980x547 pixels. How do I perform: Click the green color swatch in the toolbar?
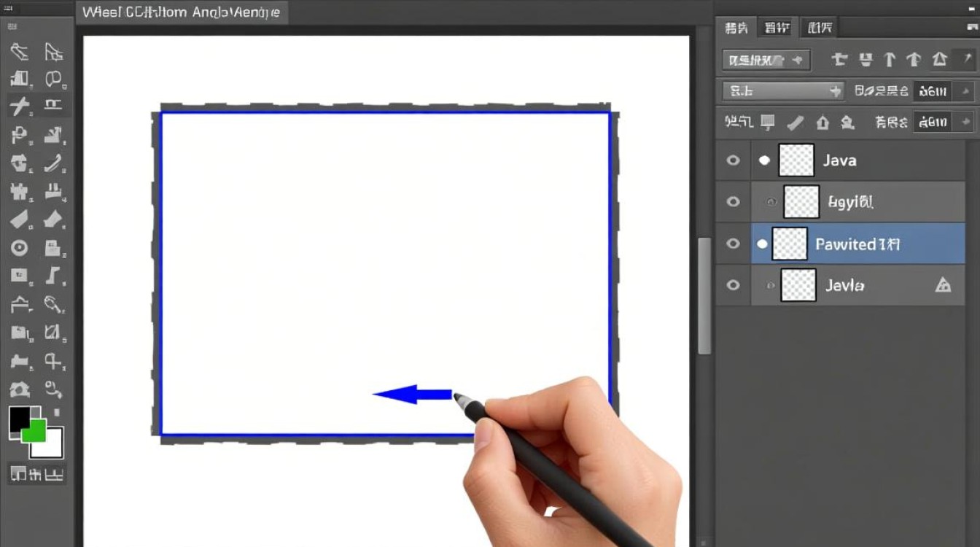34,431
